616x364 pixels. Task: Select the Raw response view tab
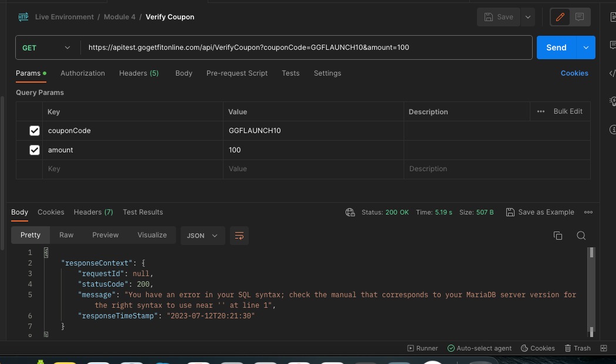pyautogui.click(x=66, y=235)
